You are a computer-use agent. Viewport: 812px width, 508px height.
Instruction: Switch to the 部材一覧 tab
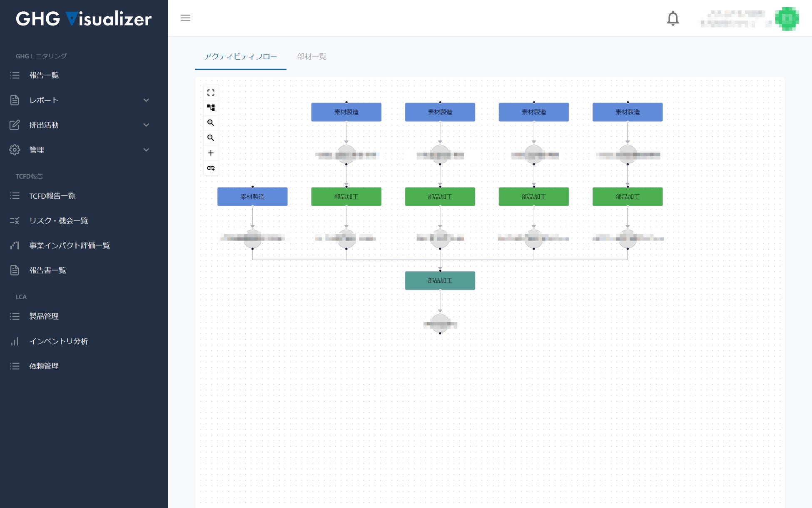coord(311,57)
